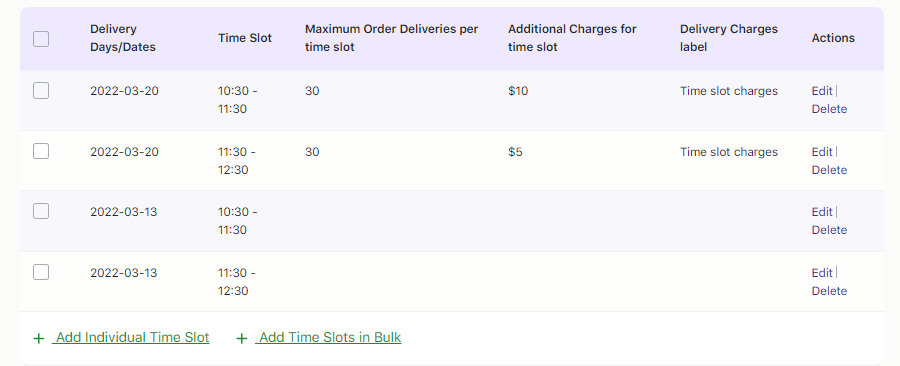Select checkbox for 2022-03-13 11:30 - 12:30 slot
This screenshot has width=900, height=366.
pyautogui.click(x=41, y=272)
